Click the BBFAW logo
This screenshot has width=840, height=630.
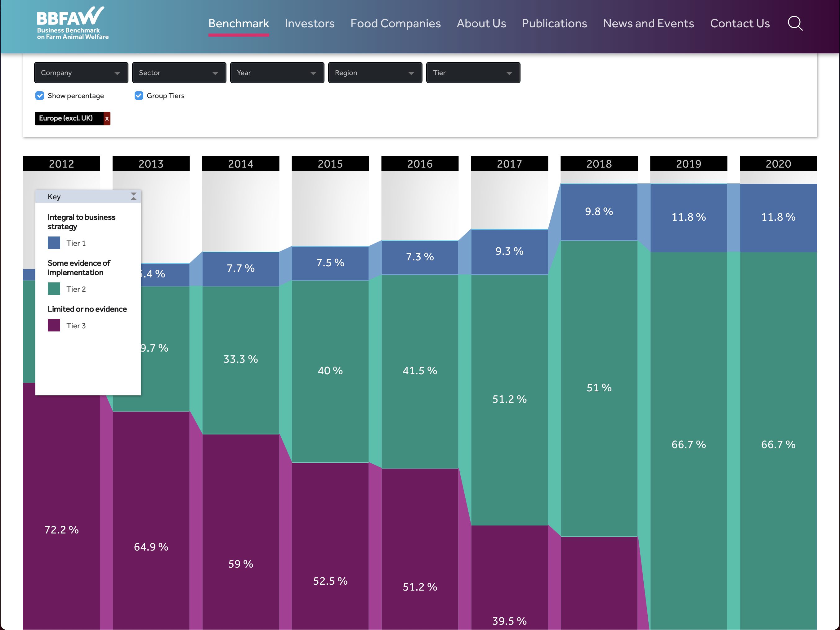pyautogui.click(x=73, y=23)
